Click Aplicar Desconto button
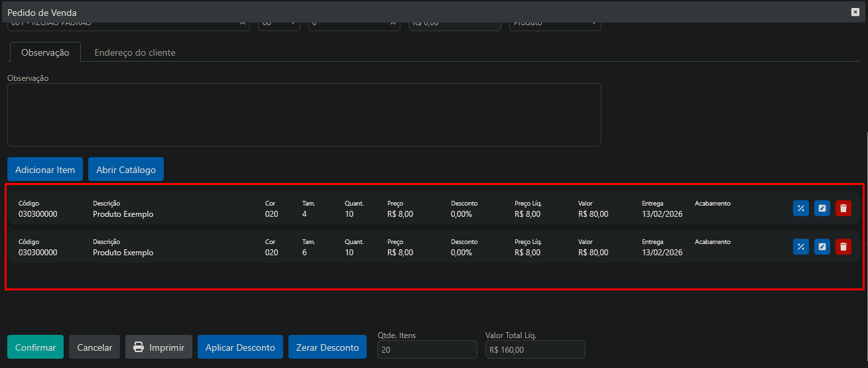The width and height of the screenshot is (868, 368). point(240,347)
